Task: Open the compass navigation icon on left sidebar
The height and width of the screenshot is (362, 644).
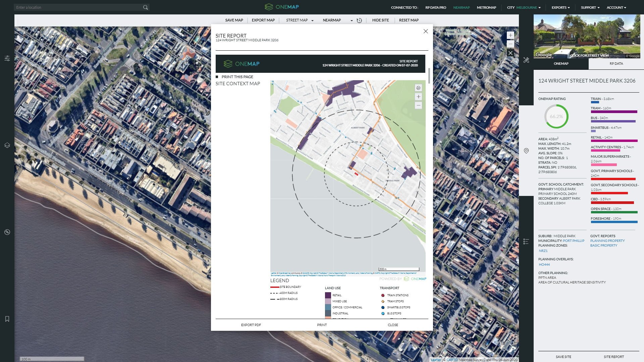Action: pyautogui.click(x=7, y=231)
